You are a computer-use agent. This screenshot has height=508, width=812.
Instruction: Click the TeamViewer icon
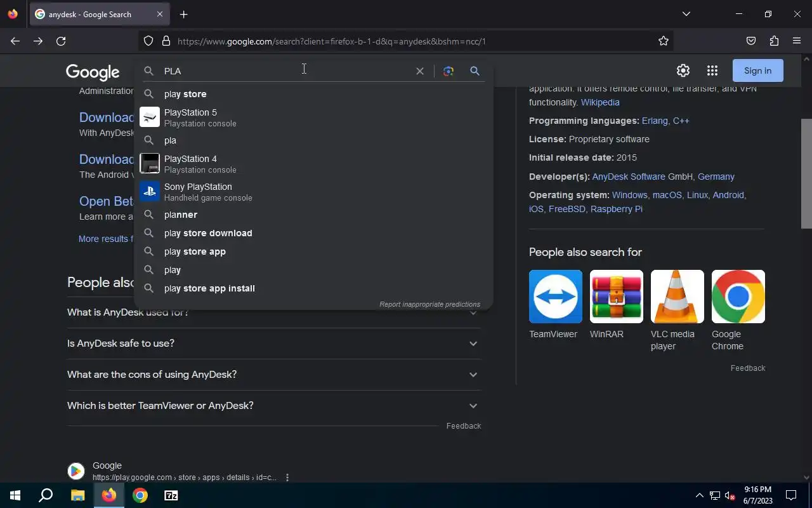[556, 297]
